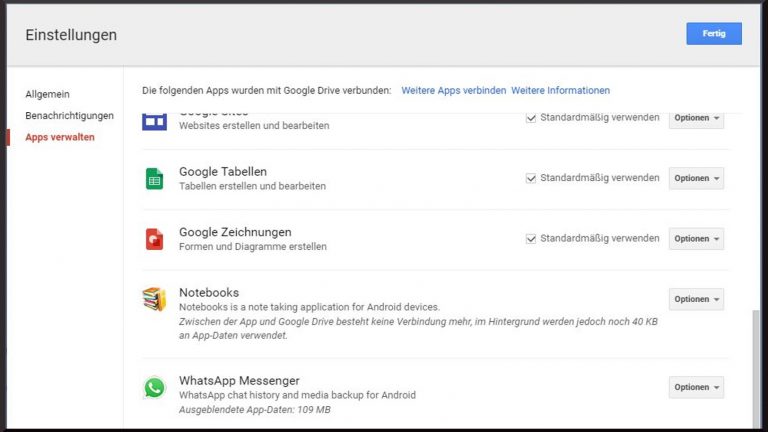Follow the Weitere Apps verbinden link

[x=453, y=90]
